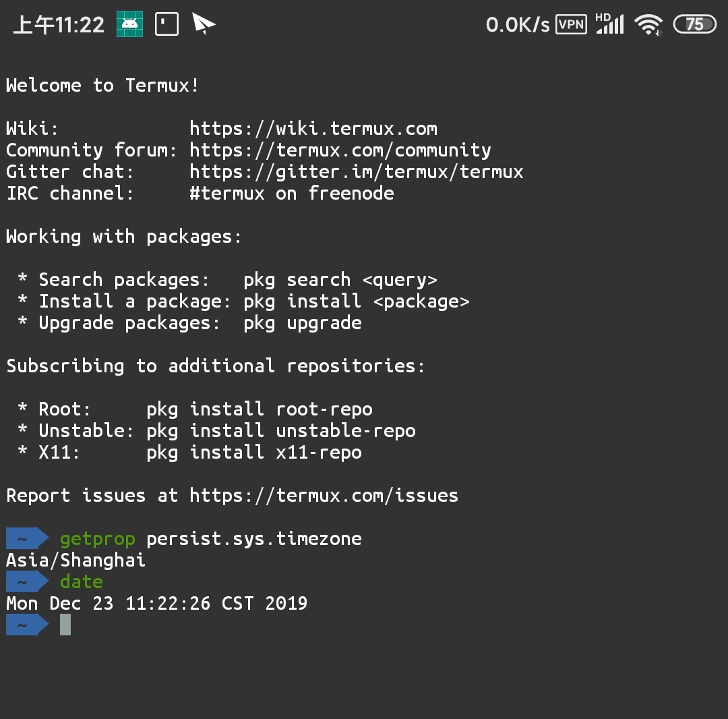Tap the square notification icon in status bar

(166, 24)
